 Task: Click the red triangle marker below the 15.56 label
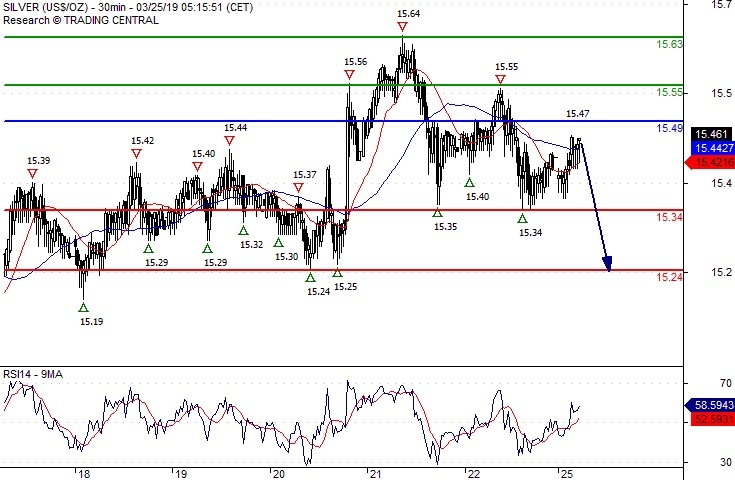coord(349,75)
